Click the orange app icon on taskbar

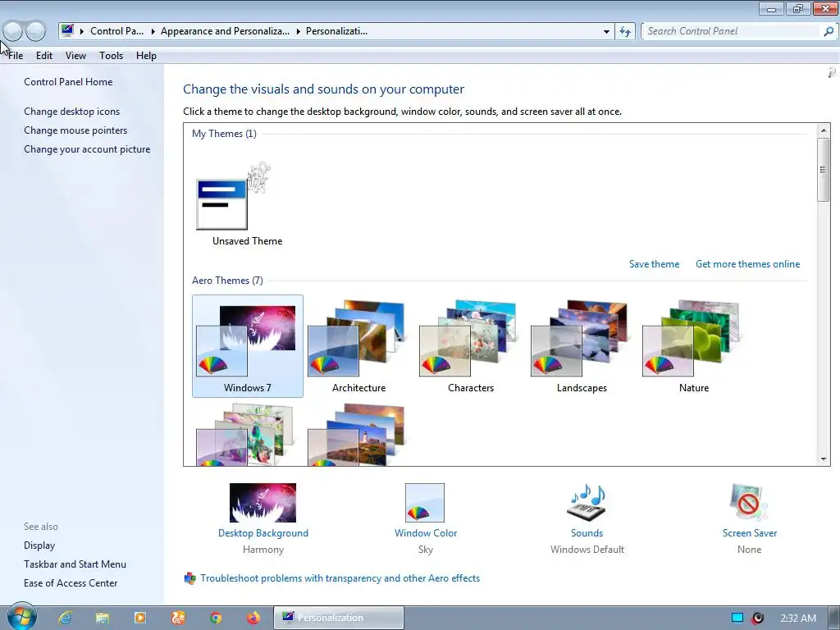click(x=178, y=618)
